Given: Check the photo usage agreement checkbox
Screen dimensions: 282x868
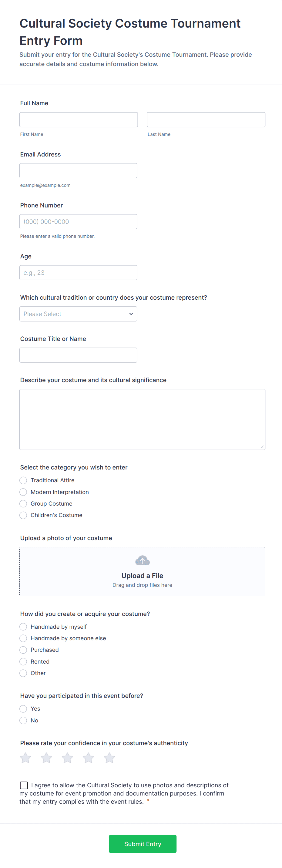Looking at the screenshot, I should pos(24,786).
